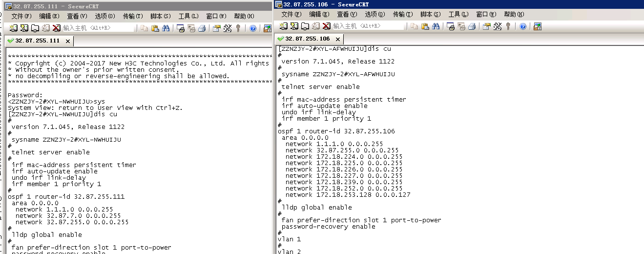Focus host input field in 32.87.255.106 window
The height and width of the screenshot is (254, 644).
point(369,26)
